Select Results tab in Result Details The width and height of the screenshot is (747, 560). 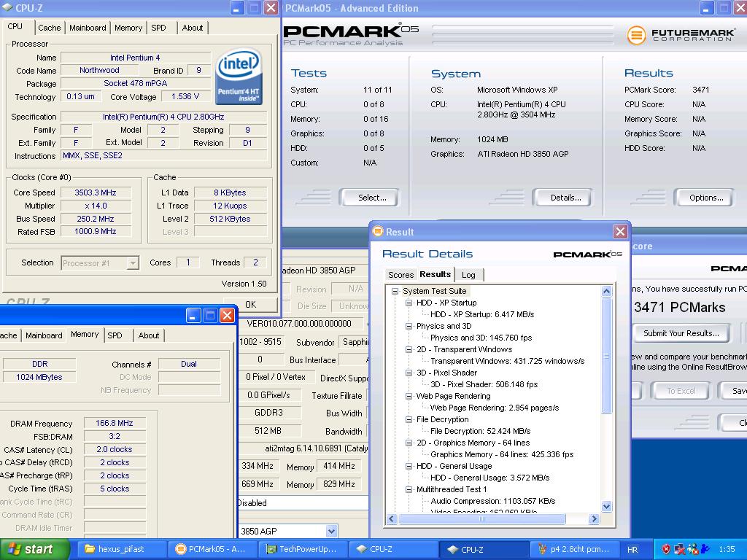click(x=435, y=274)
